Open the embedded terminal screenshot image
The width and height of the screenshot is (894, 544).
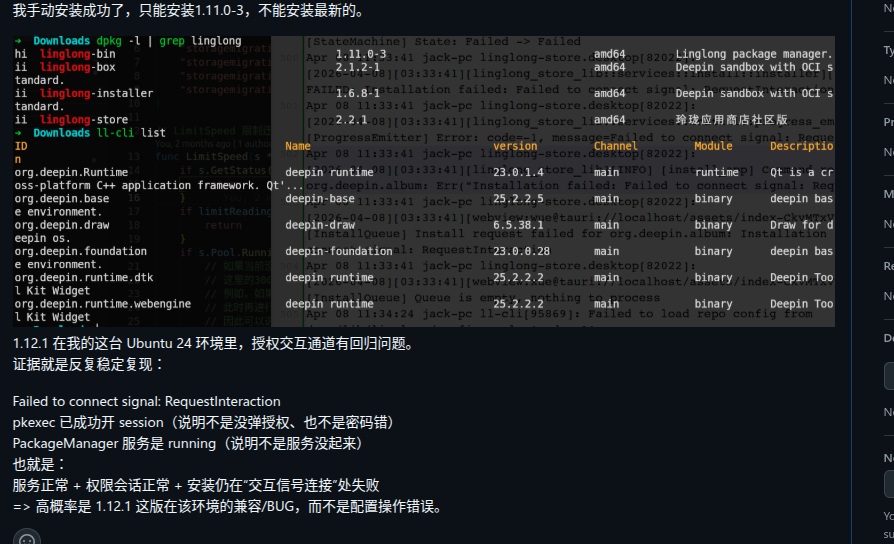click(424, 181)
